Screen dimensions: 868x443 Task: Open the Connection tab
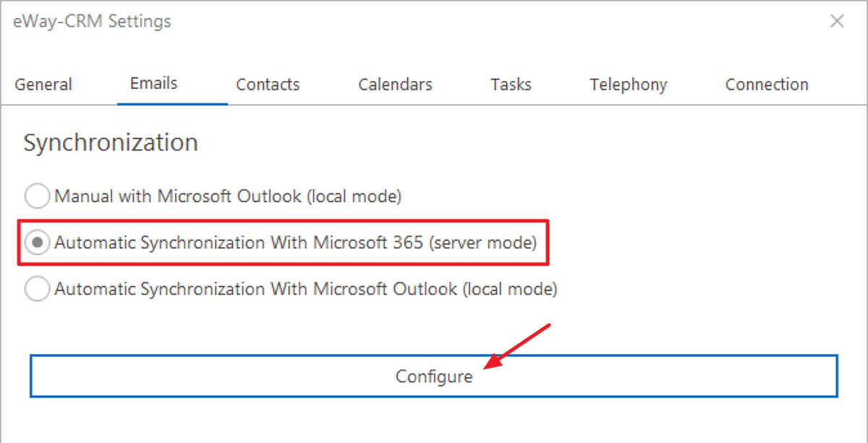coord(767,85)
